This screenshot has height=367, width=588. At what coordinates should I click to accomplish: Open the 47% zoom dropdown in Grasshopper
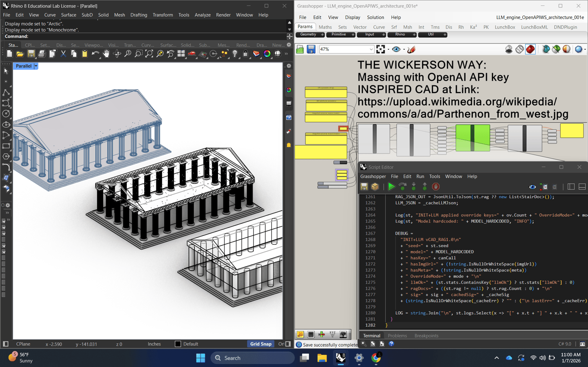click(x=371, y=49)
